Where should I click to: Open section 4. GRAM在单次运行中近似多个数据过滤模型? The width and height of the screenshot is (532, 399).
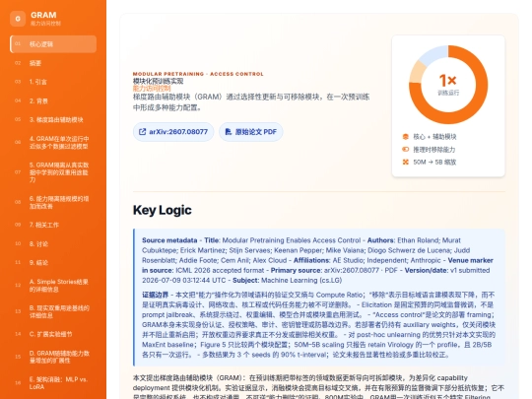(53, 143)
